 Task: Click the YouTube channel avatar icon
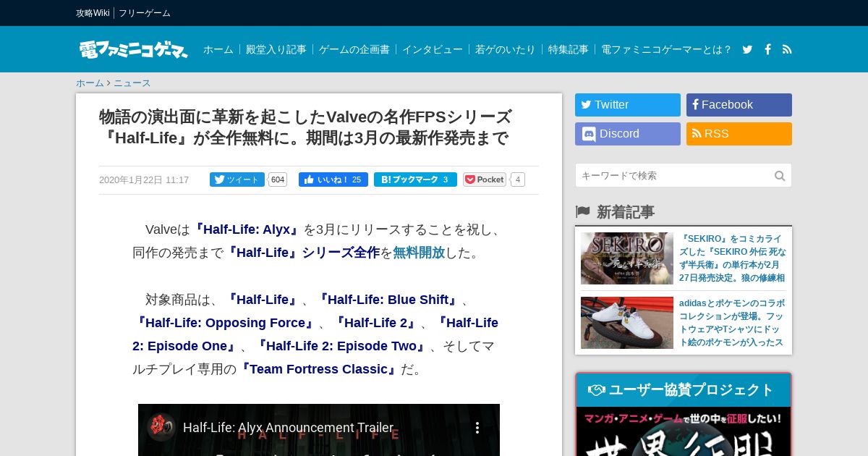click(161, 427)
